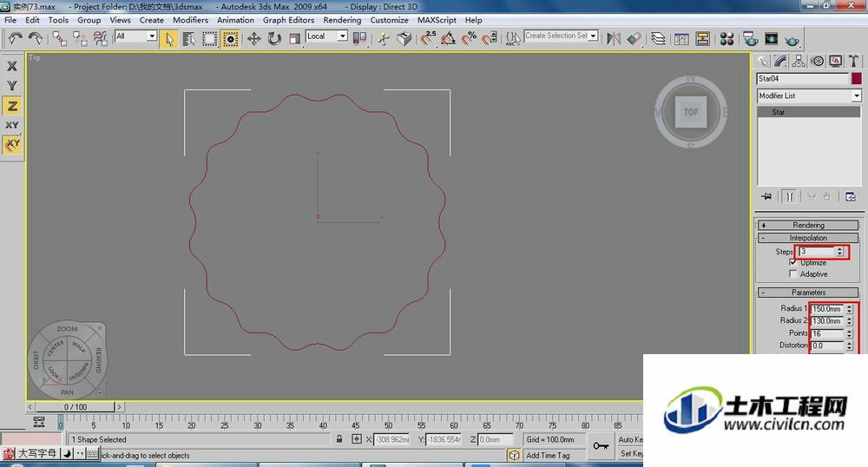Activate Select and Link tool
Screen dimensions: 868x467
(x=59, y=38)
